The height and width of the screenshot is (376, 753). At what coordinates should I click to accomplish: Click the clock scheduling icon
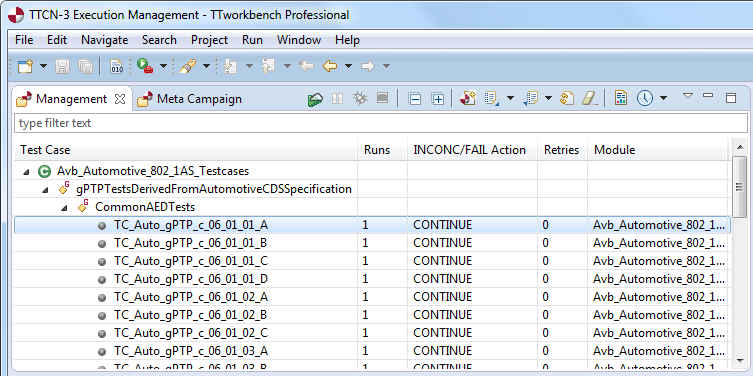tap(645, 99)
